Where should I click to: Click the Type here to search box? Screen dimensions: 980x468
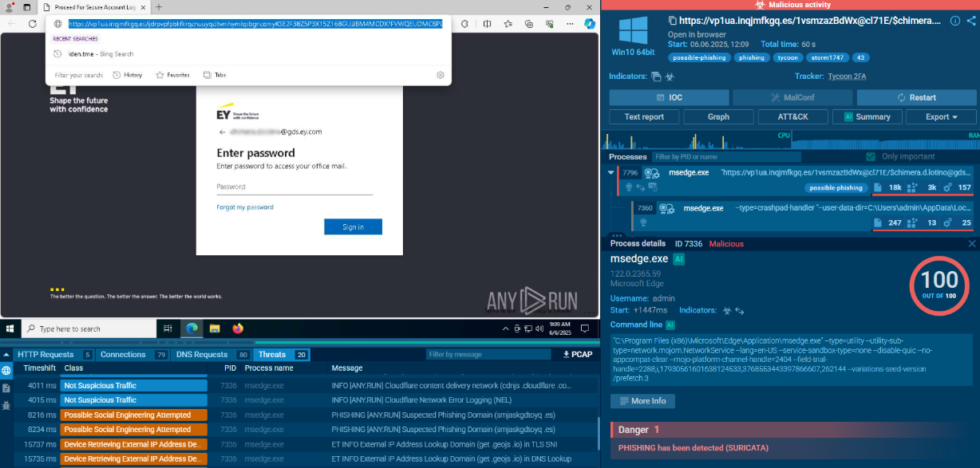click(x=89, y=328)
